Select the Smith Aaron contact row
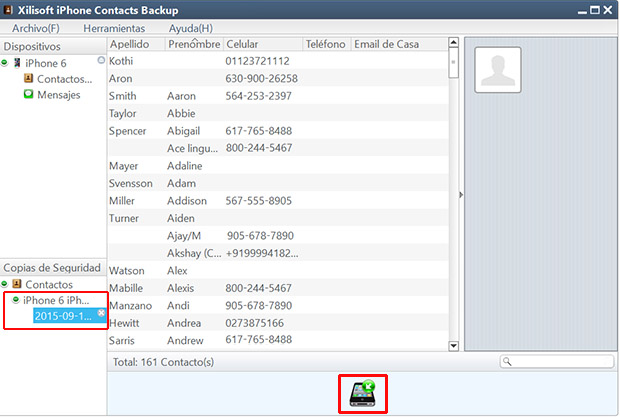 pyautogui.click(x=278, y=96)
